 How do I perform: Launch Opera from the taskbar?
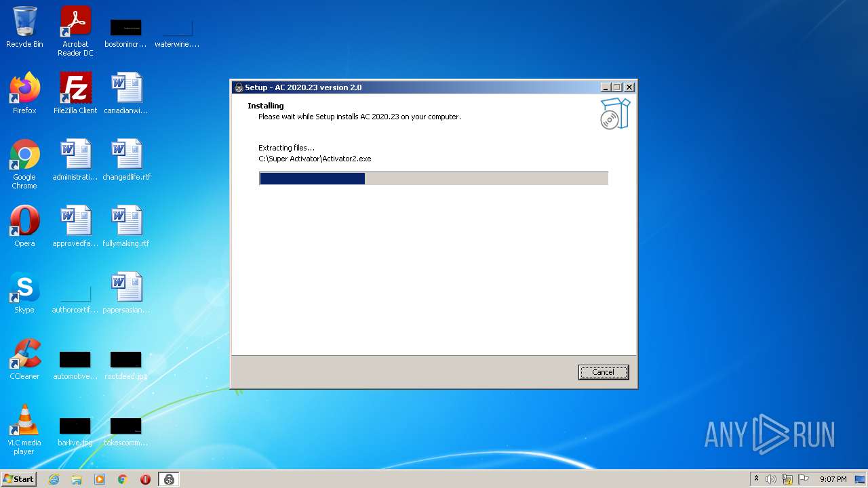tap(145, 479)
